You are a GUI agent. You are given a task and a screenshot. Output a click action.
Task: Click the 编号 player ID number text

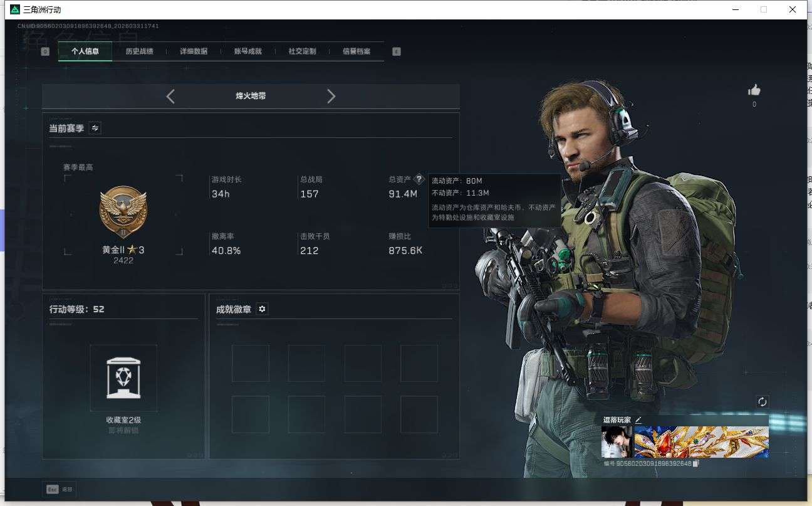click(x=647, y=463)
